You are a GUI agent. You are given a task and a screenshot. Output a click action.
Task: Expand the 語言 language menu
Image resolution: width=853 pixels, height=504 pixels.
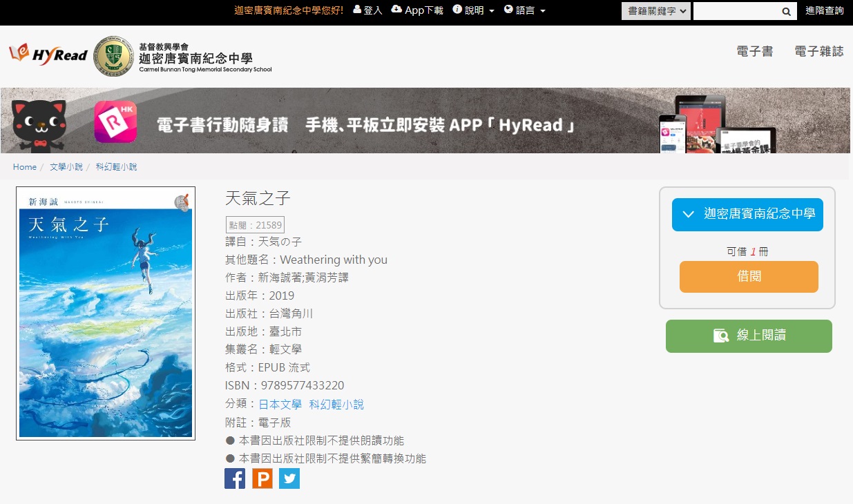tap(525, 10)
